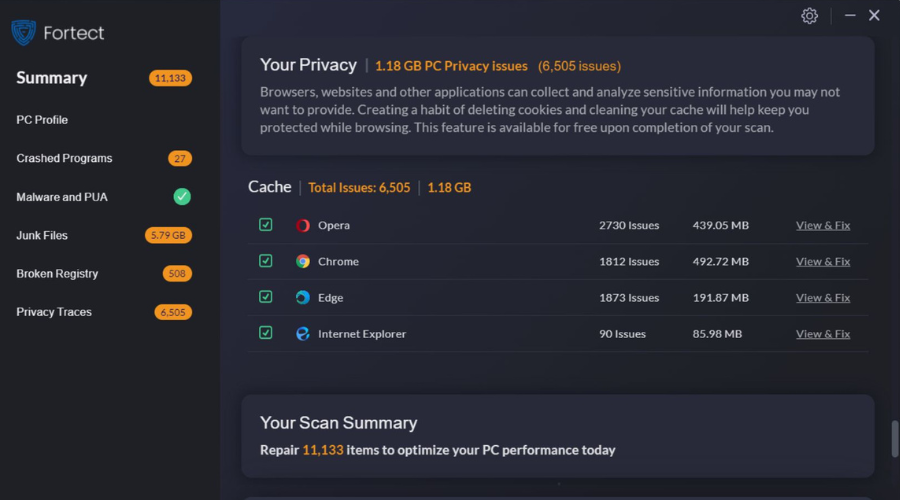Click the Edge browser icon
The width and height of the screenshot is (900, 500).
[302, 297]
